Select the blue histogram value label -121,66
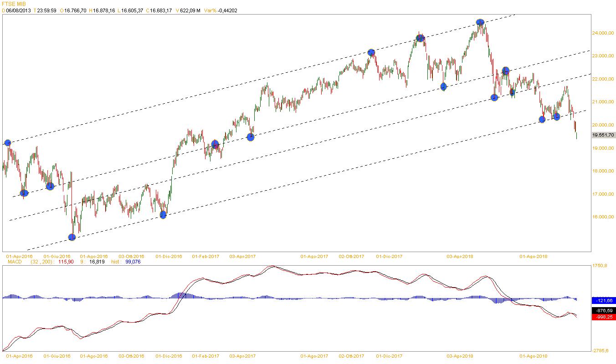This screenshot has height=364, width=616. point(603,301)
